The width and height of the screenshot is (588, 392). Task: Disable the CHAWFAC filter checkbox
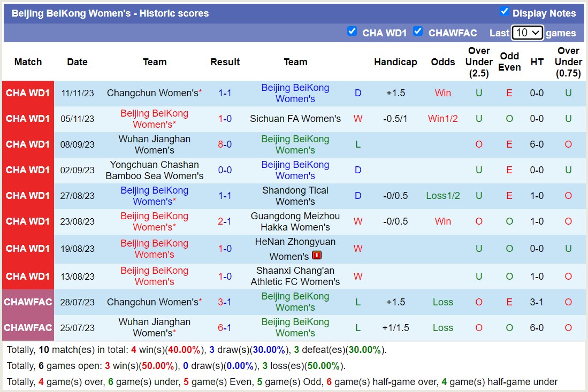pyautogui.click(x=418, y=32)
